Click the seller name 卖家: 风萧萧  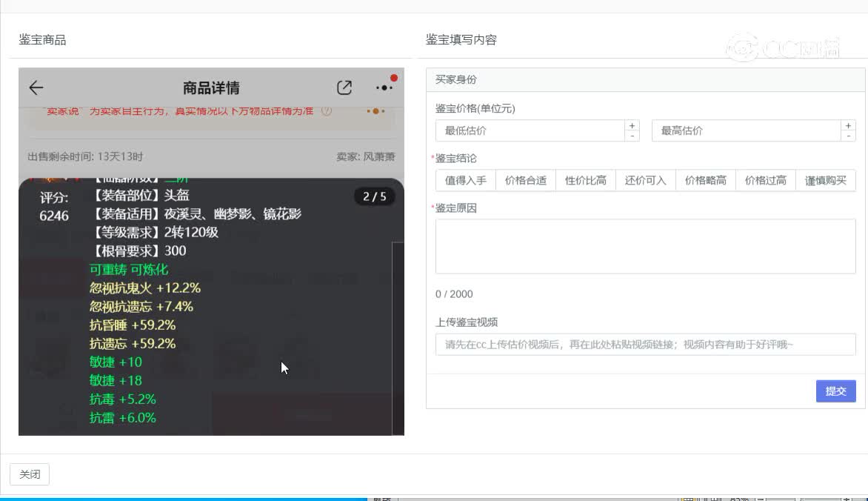tap(365, 157)
